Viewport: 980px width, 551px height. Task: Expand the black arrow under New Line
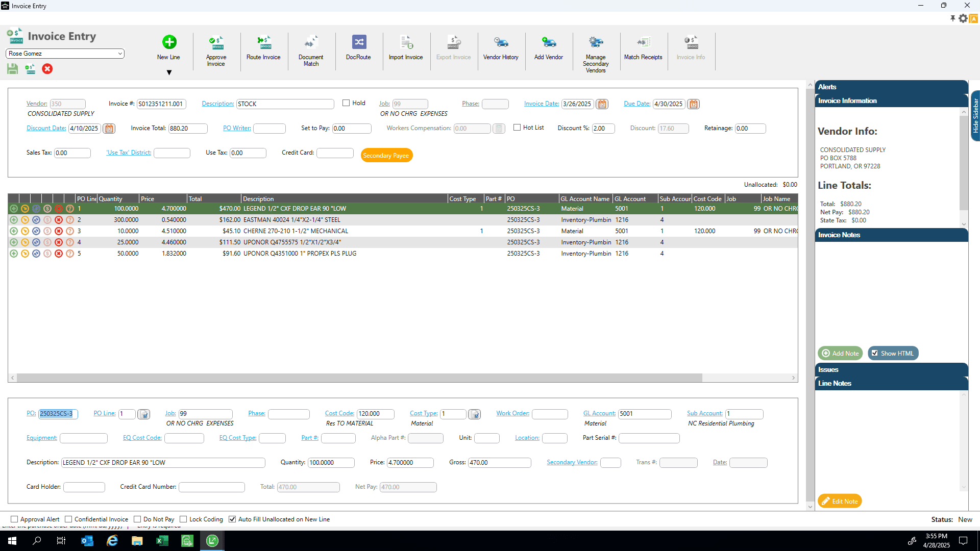(169, 73)
